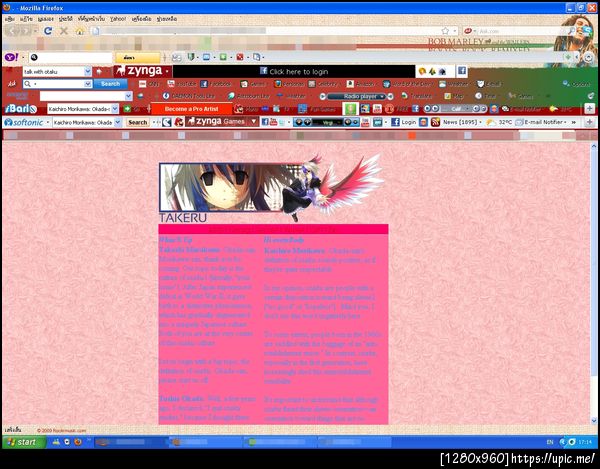This screenshot has height=469, width=600.
Task: Open the News [1895] dropdown
Action: coord(462,122)
